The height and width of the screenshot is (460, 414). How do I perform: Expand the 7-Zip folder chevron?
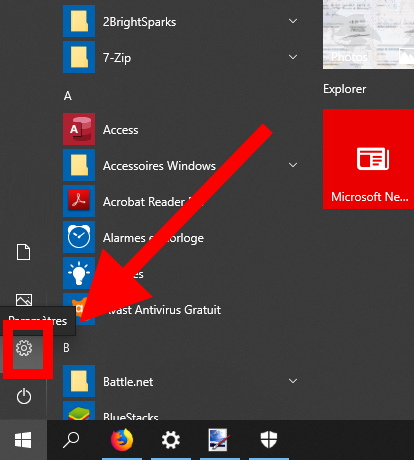[x=293, y=57]
